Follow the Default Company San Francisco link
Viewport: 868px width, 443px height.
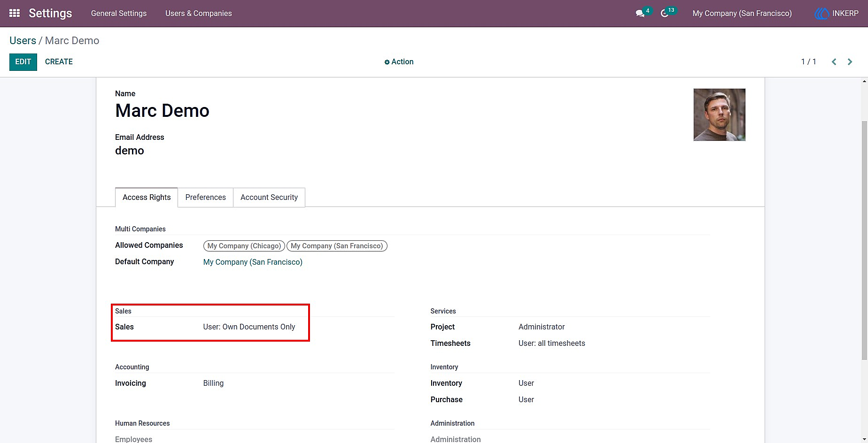[253, 262]
